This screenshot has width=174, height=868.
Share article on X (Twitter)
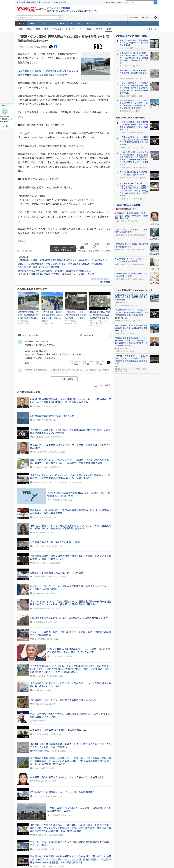coord(51,47)
